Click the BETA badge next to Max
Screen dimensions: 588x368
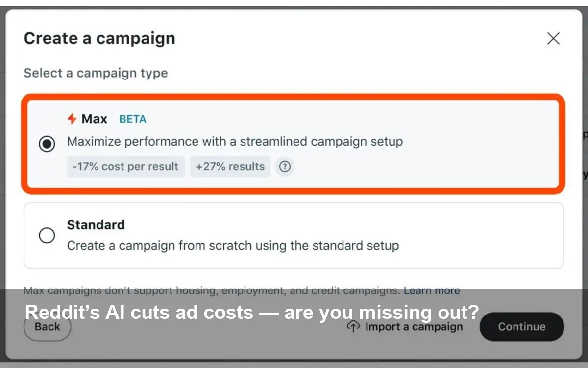[x=132, y=119]
